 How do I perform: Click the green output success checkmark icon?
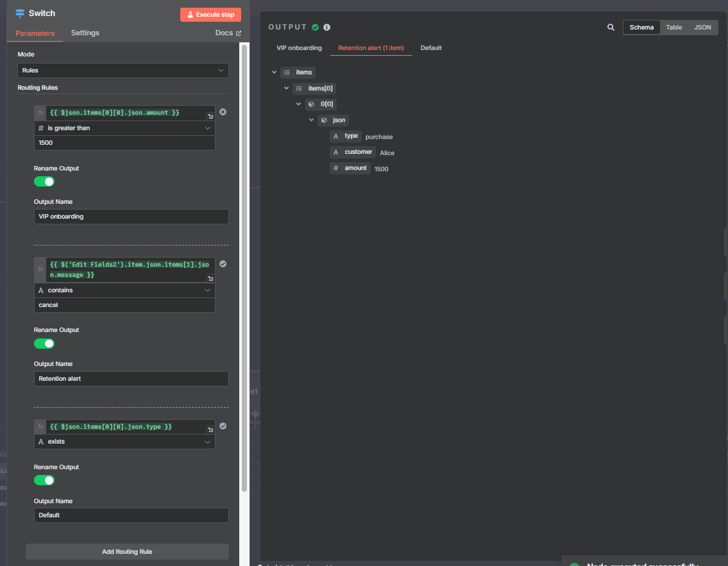[x=315, y=28]
